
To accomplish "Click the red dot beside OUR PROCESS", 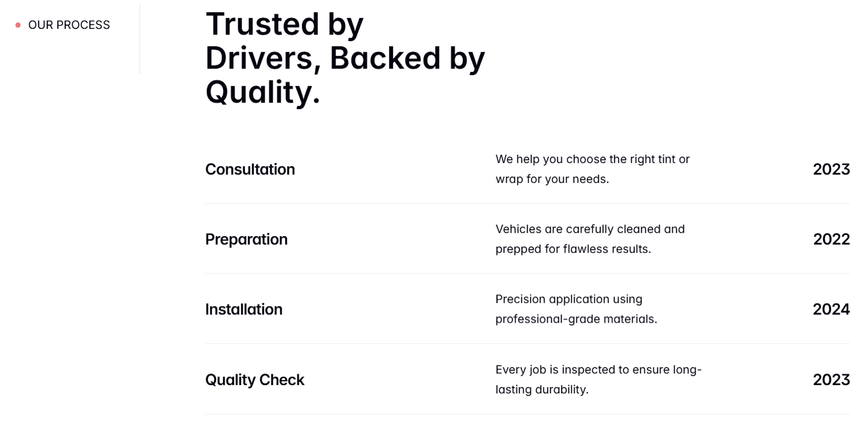I will click(18, 25).
